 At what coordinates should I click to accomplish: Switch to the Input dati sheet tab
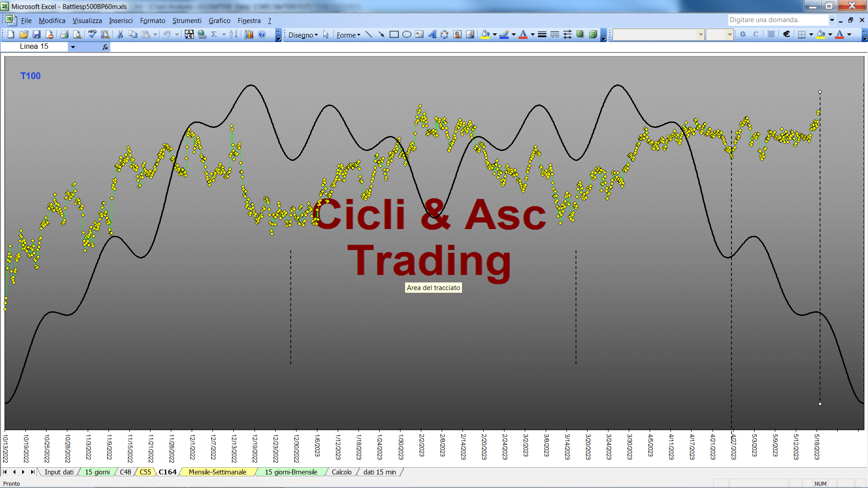[59, 472]
